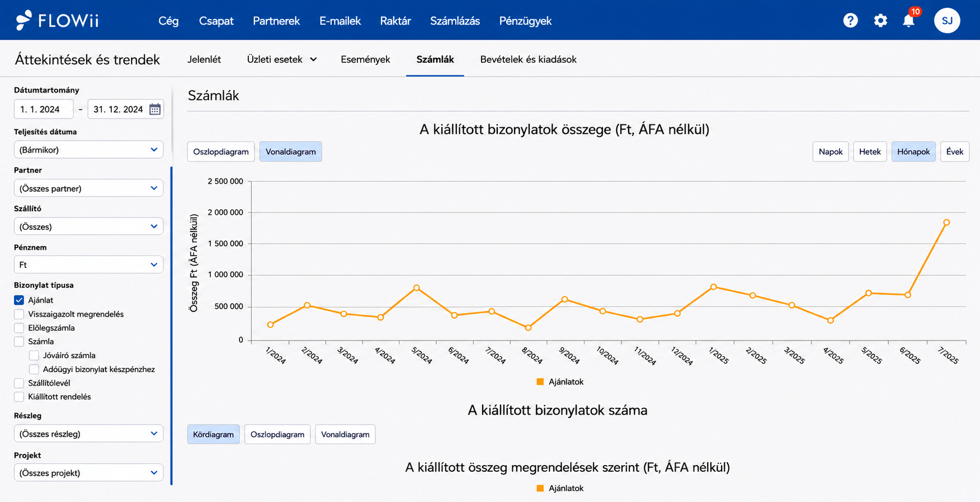The image size is (980, 502).
Task: Open notifications bell with 10 badge
Action: click(x=910, y=20)
